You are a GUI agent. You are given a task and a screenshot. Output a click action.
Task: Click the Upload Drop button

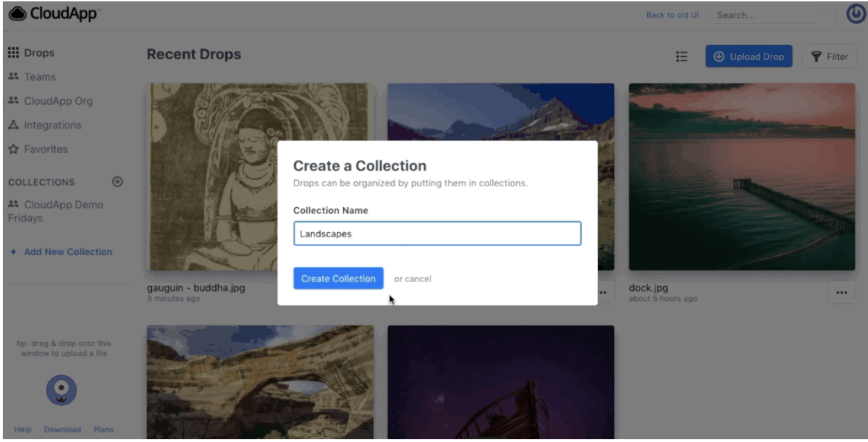pos(749,56)
